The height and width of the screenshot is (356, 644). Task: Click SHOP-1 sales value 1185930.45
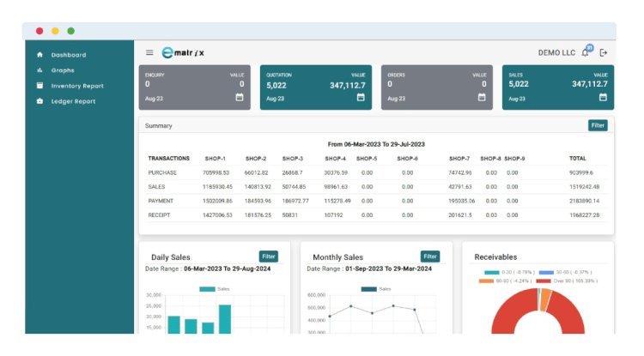[217, 187]
